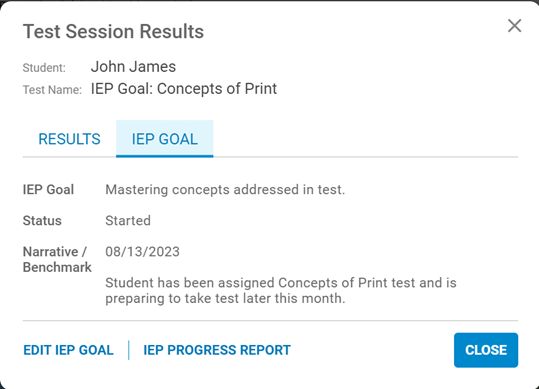Screen dimensions: 539x389
Task: Click the Narrative / Benchmark row label
Action: pyautogui.click(x=57, y=259)
